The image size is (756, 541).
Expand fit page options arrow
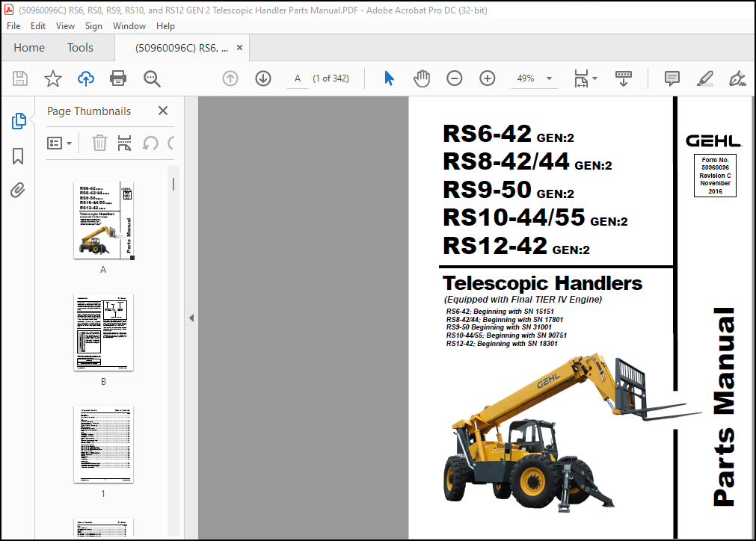(595, 78)
